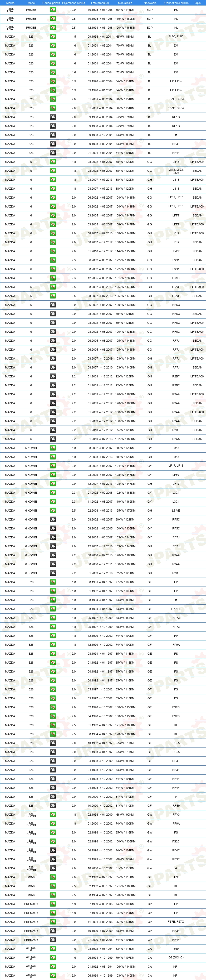This screenshot has width=206, height=980.
Task: Click petrol icon in 626 FP01LP row
Action: (x=52, y=609)
